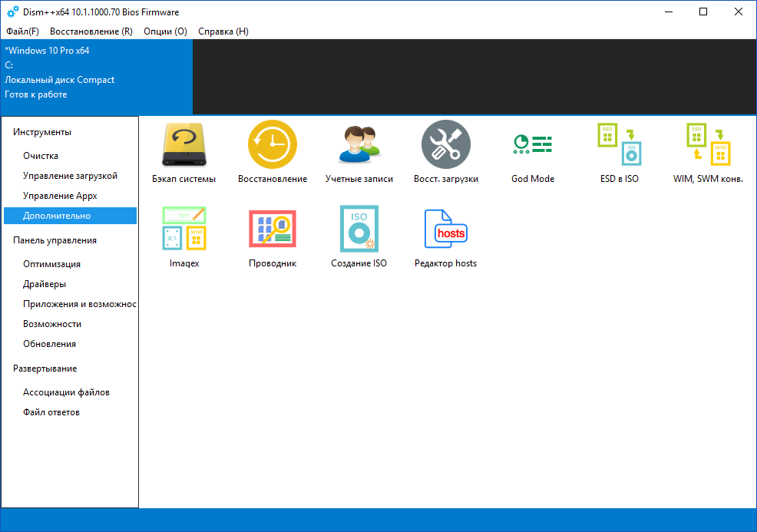Image resolution: width=757 pixels, height=532 pixels.
Task: Open Восст. загрузки boot repair tool
Action: pos(445,153)
